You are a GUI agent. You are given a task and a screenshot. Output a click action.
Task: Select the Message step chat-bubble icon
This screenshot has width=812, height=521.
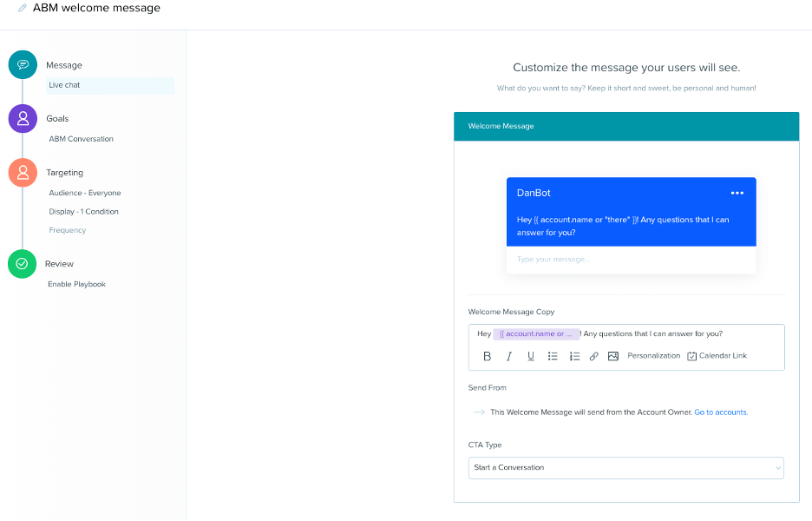[x=23, y=65]
